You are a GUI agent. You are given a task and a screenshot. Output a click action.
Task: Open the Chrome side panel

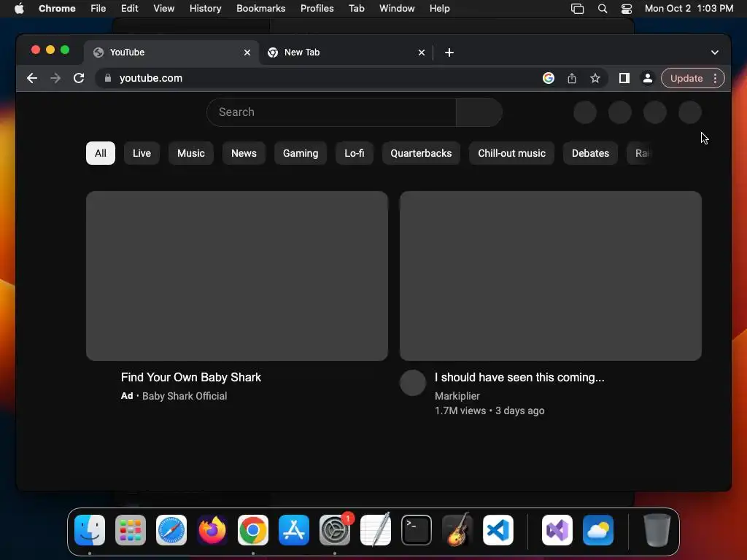[624, 78]
